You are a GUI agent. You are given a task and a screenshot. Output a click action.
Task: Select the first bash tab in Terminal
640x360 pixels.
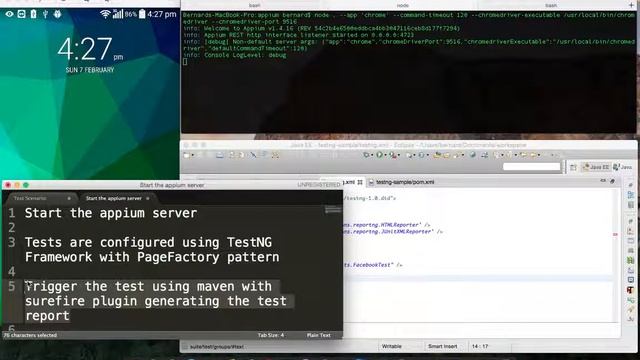tap(255, 5)
